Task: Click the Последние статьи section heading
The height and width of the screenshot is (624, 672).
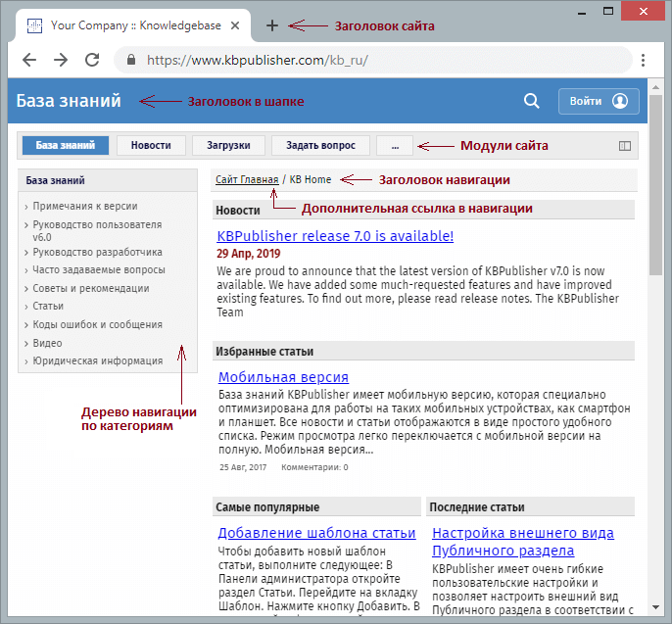Action: click(x=477, y=507)
